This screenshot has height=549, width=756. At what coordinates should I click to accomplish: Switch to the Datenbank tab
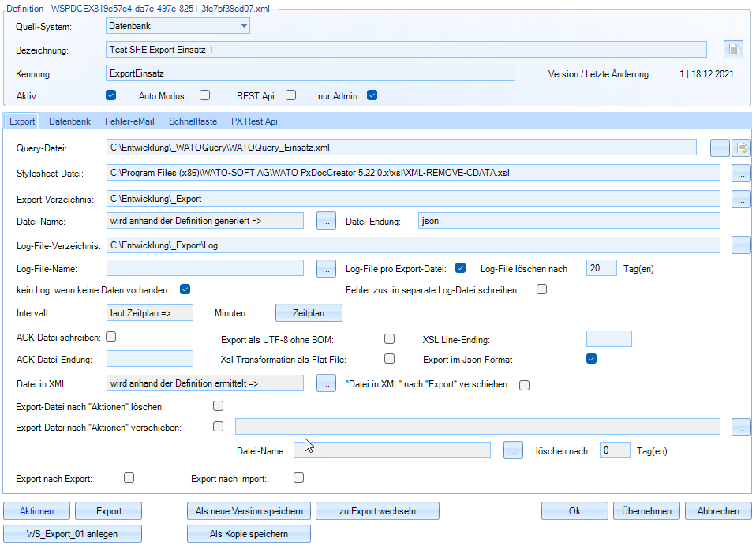tap(69, 121)
